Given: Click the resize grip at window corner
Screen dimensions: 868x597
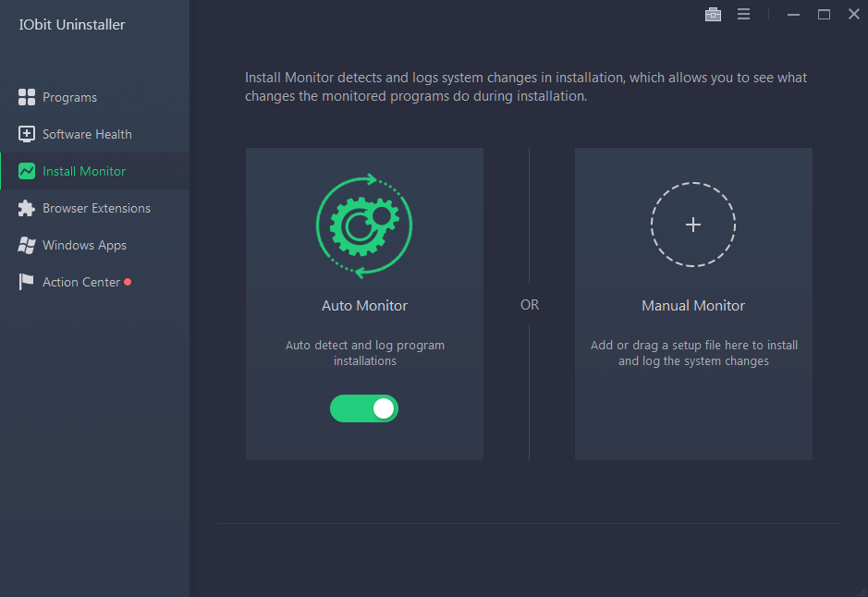Looking at the screenshot, I should [x=862, y=591].
